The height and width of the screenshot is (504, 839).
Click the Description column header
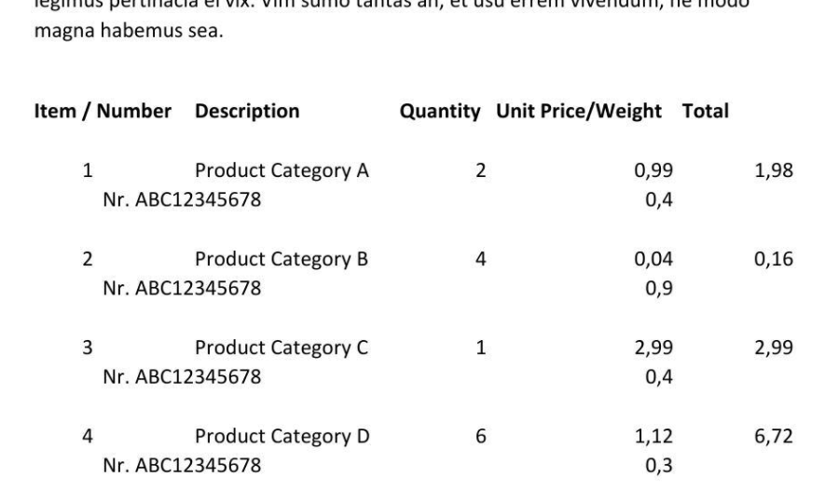pyautogui.click(x=247, y=111)
